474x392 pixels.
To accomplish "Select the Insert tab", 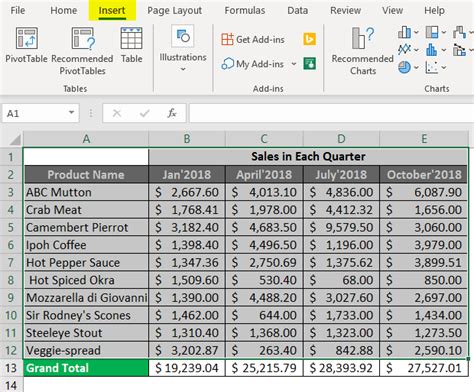I will pyautogui.click(x=112, y=10).
